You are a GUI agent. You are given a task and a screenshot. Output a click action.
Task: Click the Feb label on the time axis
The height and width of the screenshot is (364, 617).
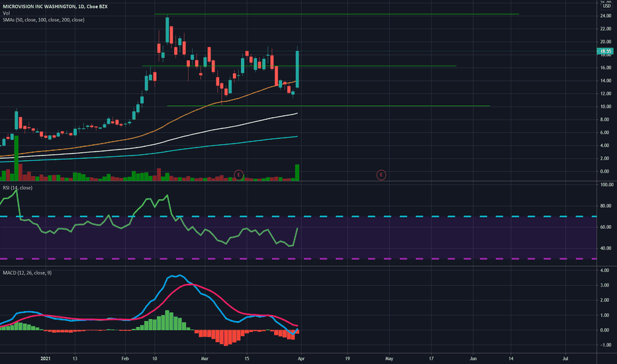pyautogui.click(x=125, y=359)
